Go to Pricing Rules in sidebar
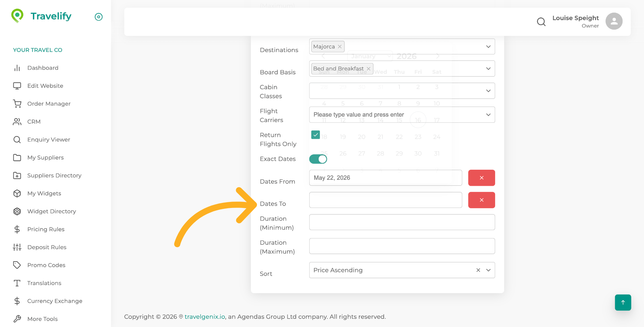Screen dimensions: 644x327 [x=46, y=229]
